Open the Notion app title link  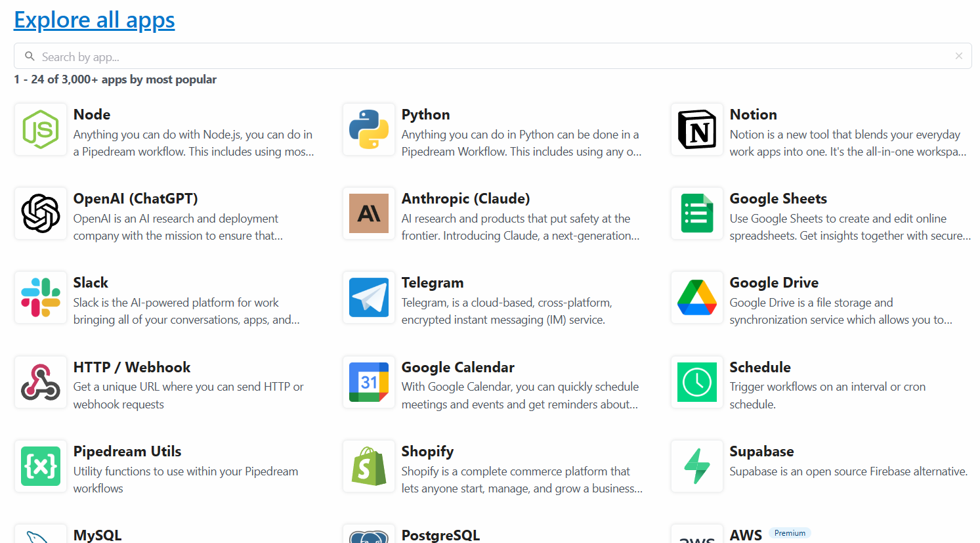click(x=753, y=114)
